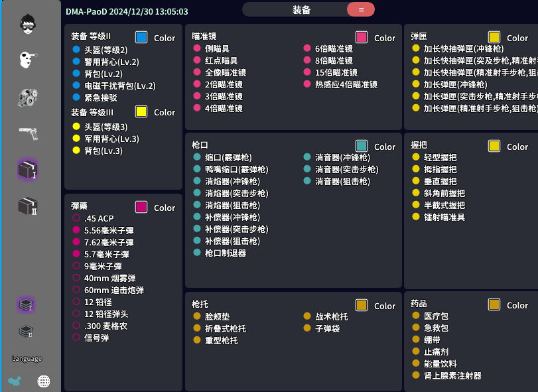Open the 瞄准镜 pink color swatch

[x=362, y=37]
